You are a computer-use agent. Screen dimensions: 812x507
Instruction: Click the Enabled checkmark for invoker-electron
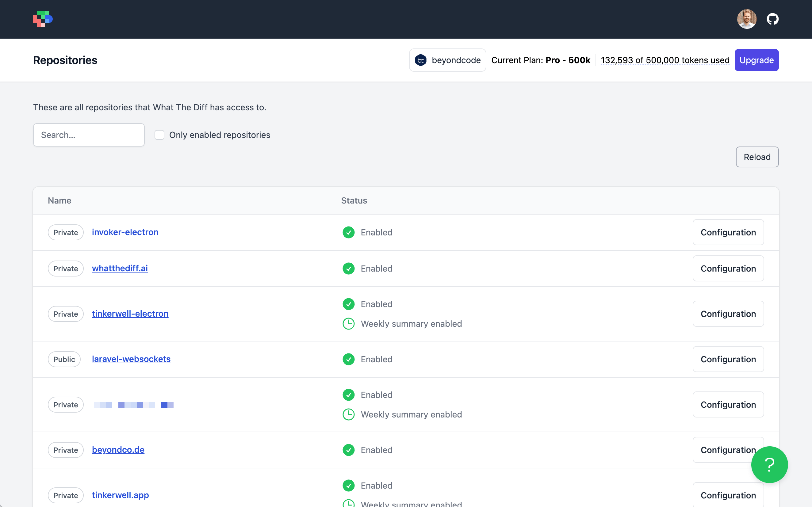tap(348, 232)
